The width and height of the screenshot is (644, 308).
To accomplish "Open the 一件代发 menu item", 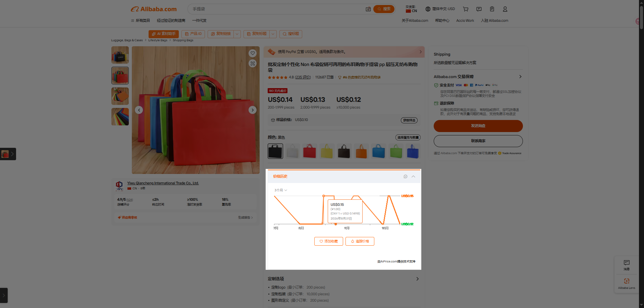I will 199,20.
